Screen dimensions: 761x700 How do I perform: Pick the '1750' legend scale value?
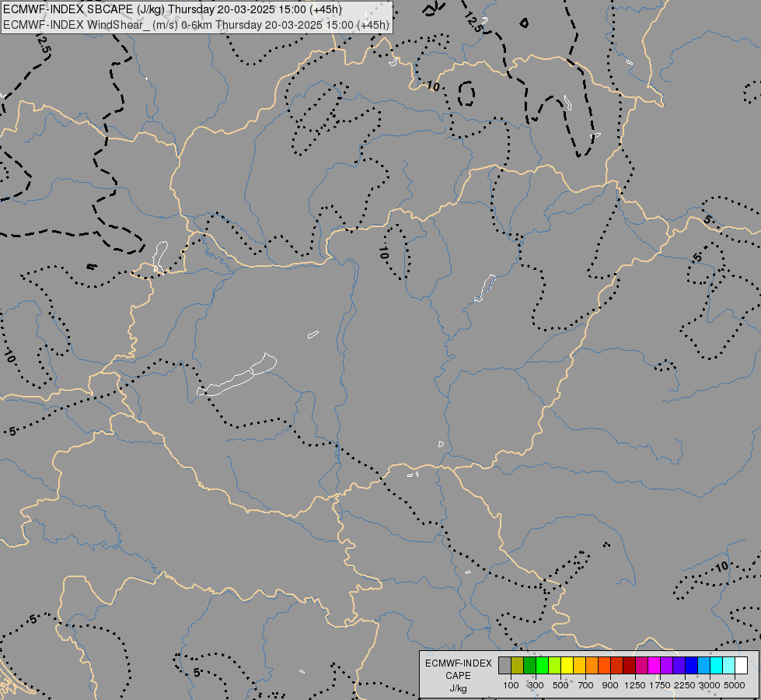(660, 685)
